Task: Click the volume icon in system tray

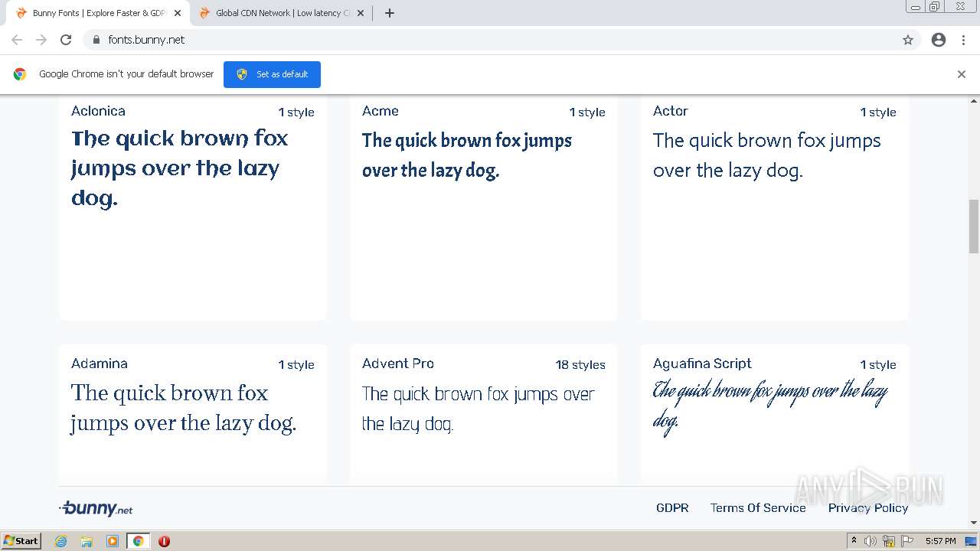Action: pyautogui.click(x=871, y=541)
